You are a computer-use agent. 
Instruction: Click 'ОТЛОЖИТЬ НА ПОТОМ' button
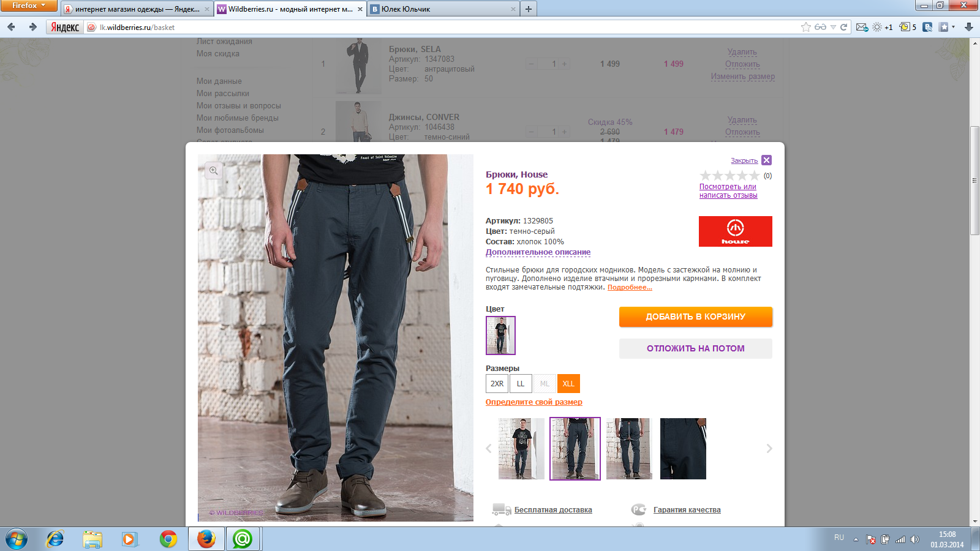point(696,348)
